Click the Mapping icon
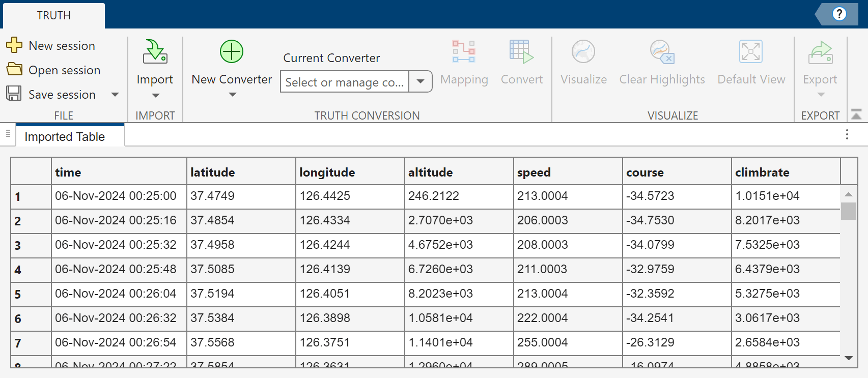 [464, 52]
